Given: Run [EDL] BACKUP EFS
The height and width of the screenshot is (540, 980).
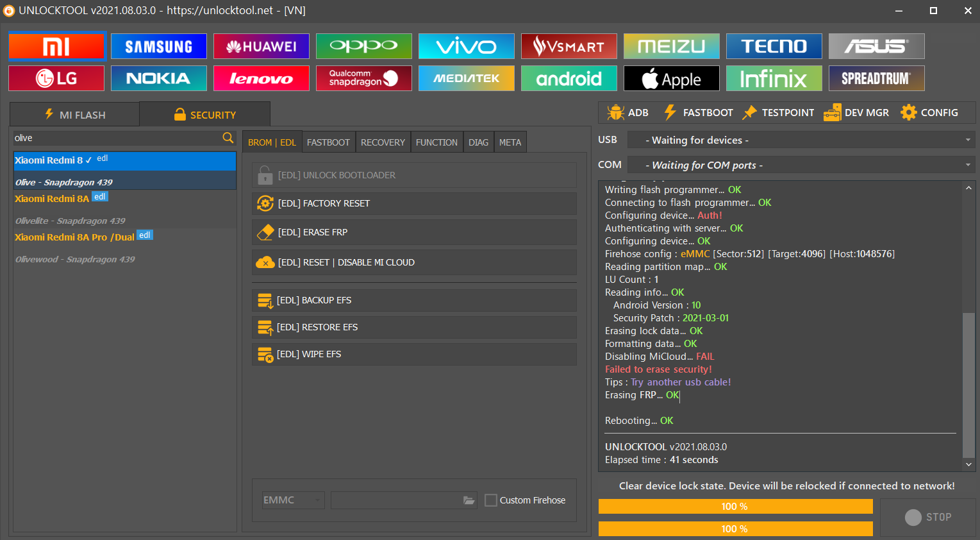Looking at the screenshot, I should tap(414, 300).
